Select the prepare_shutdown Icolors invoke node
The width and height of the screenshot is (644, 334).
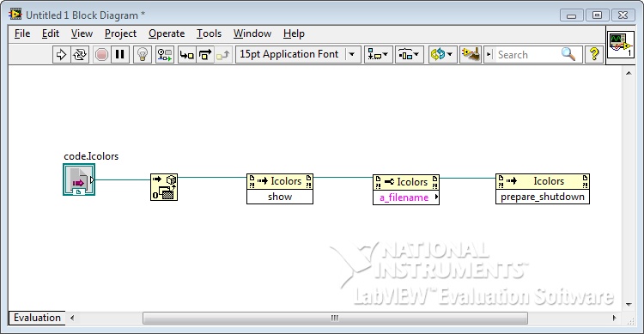[543, 189]
